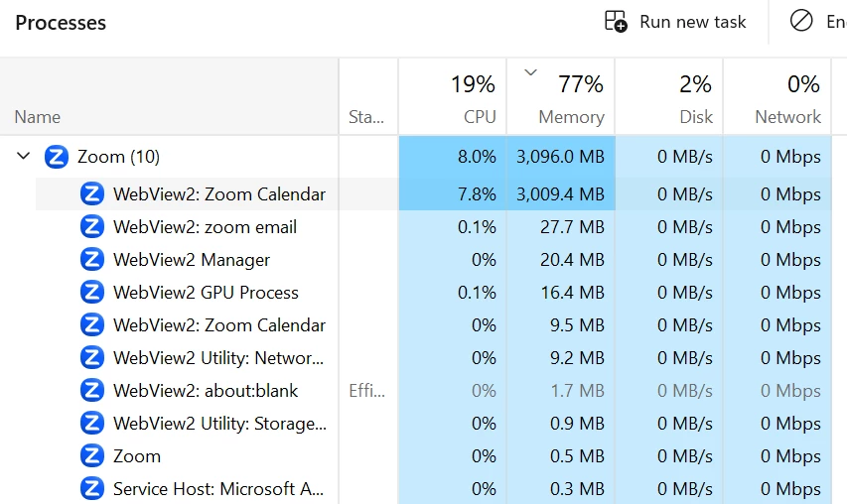Image resolution: width=847 pixels, height=504 pixels.
Task: Click the icon beside WebView2 GPU Process
Action: [x=91, y=293]
